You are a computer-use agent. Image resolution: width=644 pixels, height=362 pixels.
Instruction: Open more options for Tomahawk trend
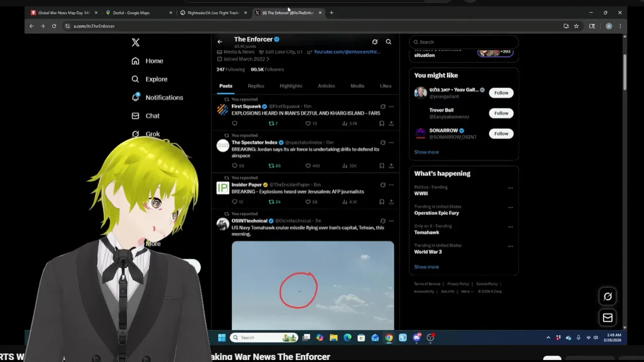[x=510, y=227]
